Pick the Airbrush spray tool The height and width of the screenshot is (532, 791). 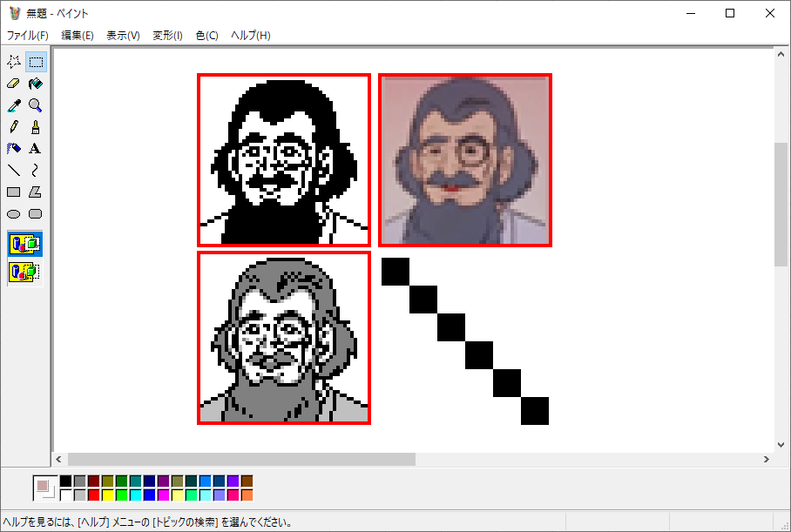(x=14, y=149)
